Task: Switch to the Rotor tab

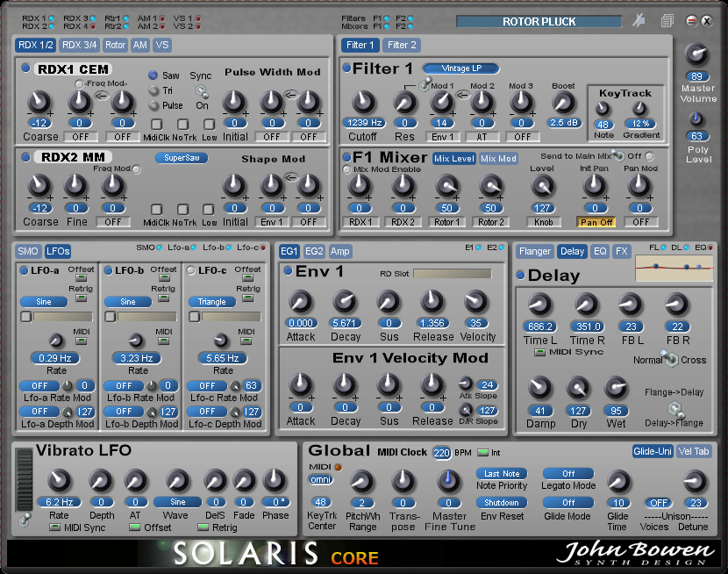Action: tap(115, 45)
